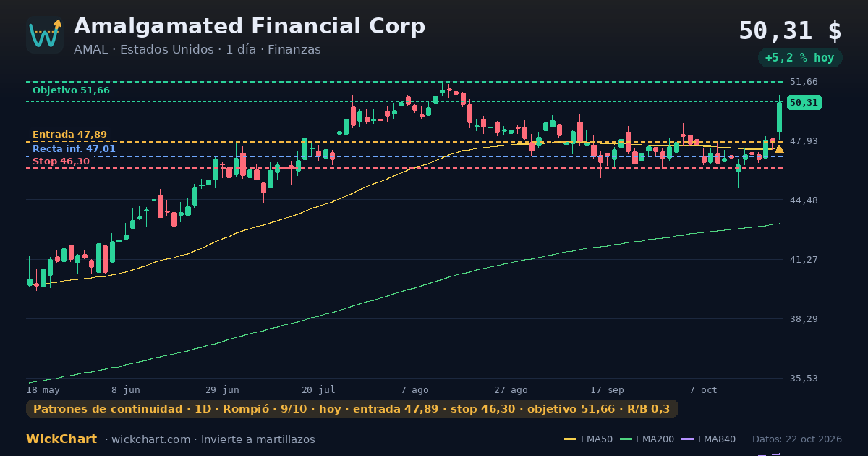
Task: Click the 47,93 axis value
Action: click(804, 141)
